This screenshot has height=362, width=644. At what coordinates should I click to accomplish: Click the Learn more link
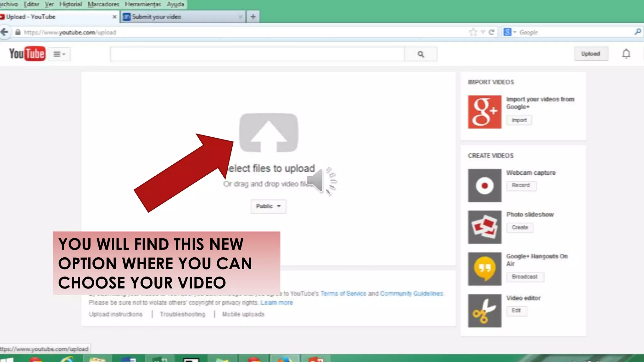point(277,303)
